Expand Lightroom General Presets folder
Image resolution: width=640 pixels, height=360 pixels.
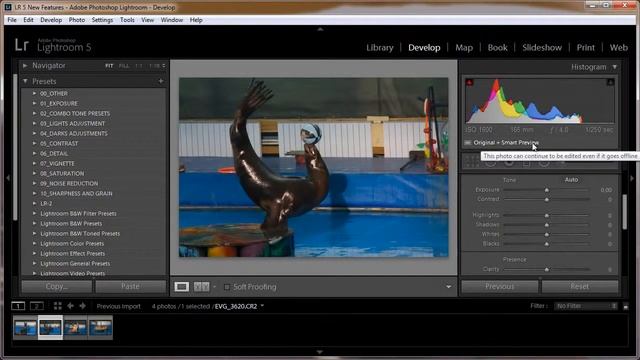tap(35, 263)
